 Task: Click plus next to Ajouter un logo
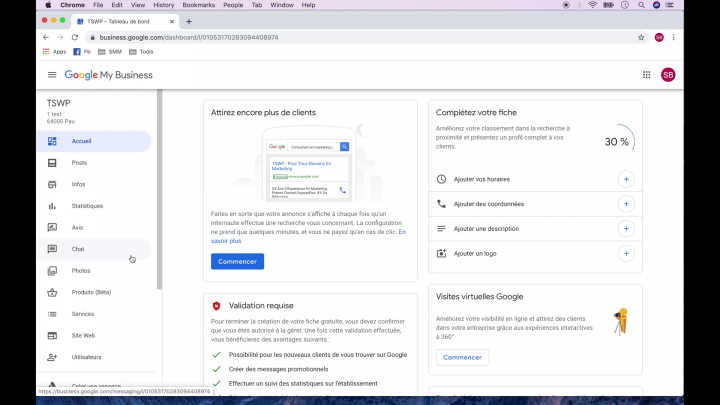(x=626, y=253)
